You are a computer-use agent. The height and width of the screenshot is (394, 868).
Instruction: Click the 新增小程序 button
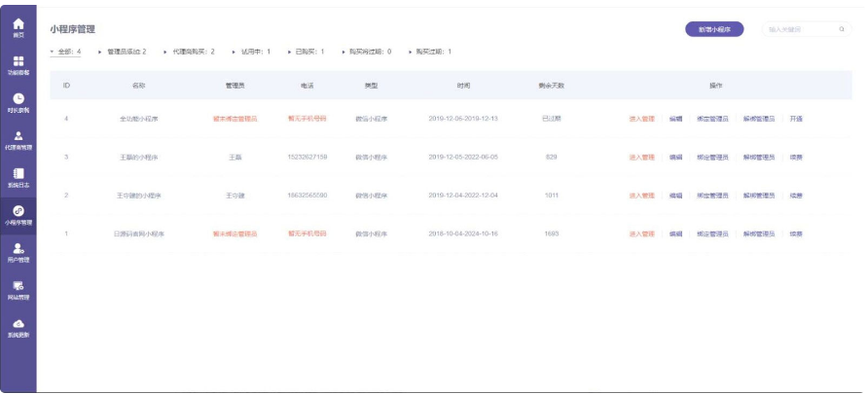pos(715,30)
